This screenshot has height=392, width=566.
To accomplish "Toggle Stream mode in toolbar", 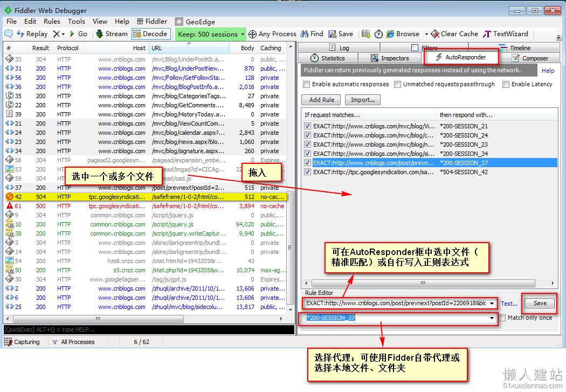I will point(112,34).
